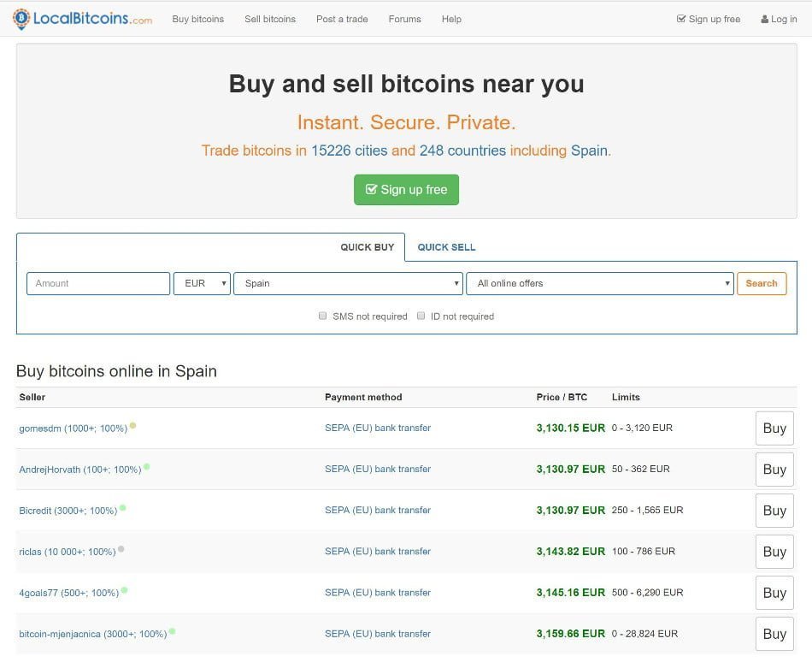
Task: Open the EUR currency dropdown
Action: [202, 283]
